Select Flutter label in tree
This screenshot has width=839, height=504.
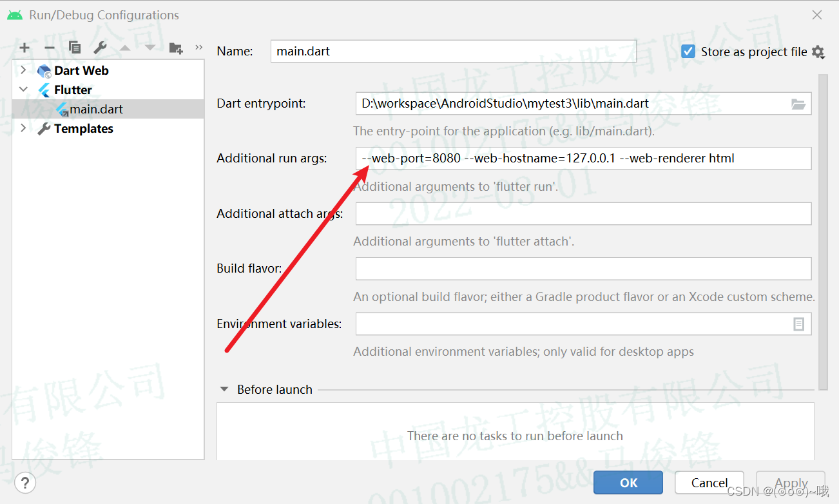click(73, 90)
